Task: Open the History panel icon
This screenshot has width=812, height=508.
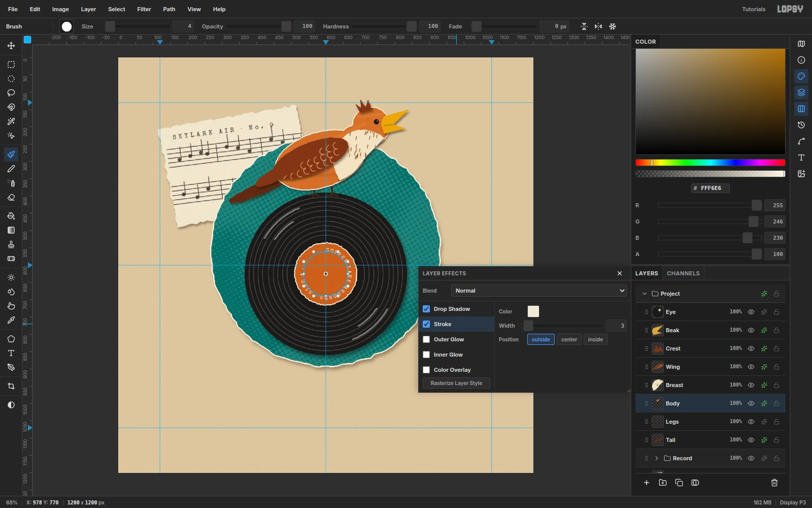Action: click(801, 125)
